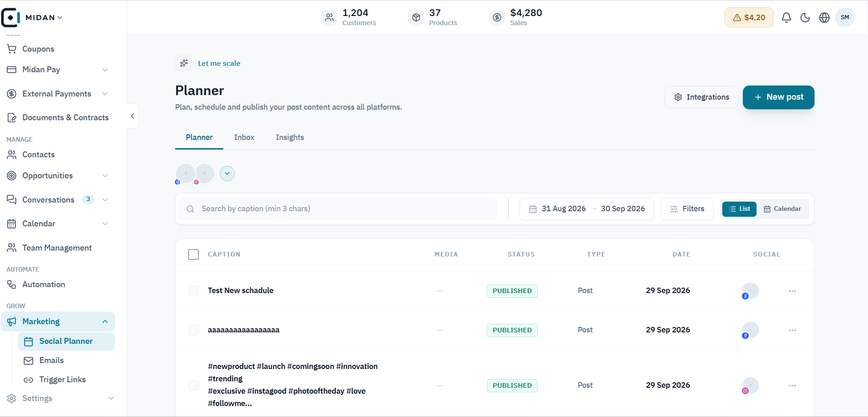This screenshot has width=868, height=417.
Task: Click the Customers stat icon
Action: (329, 17)
